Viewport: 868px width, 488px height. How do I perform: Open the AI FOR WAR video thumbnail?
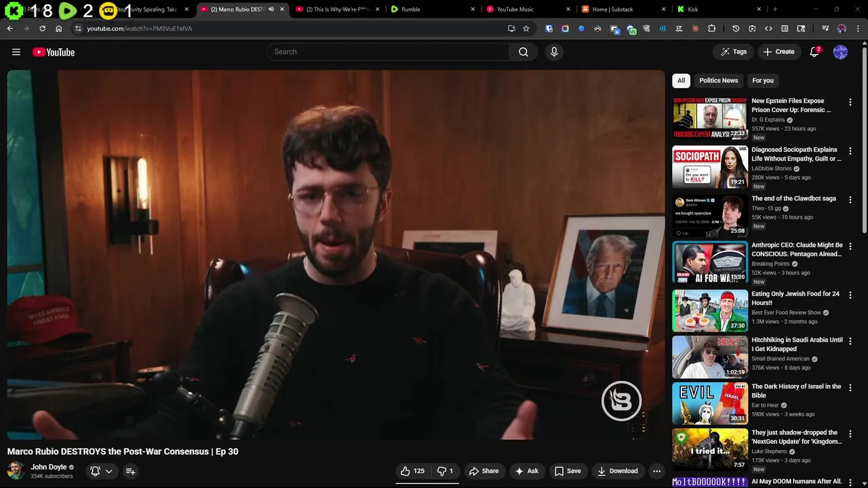click(710, 262)
